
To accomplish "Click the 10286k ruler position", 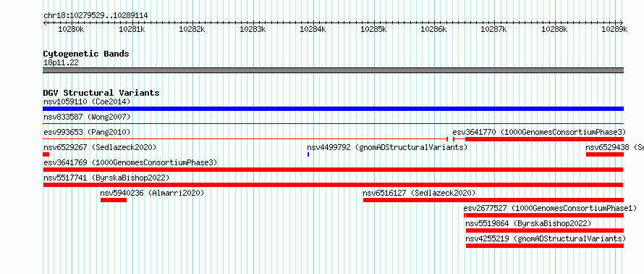I will click(433, 29).
